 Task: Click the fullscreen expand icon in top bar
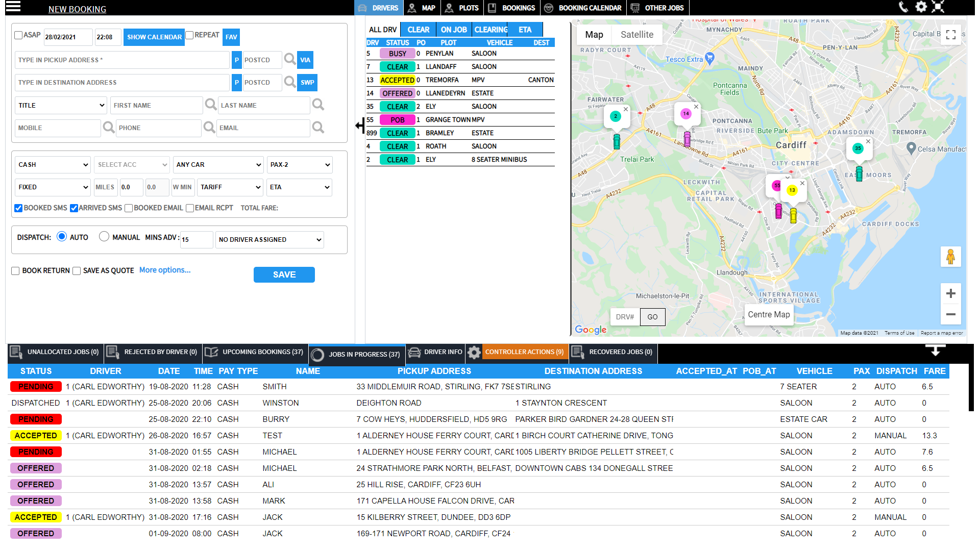coord(938,7)
